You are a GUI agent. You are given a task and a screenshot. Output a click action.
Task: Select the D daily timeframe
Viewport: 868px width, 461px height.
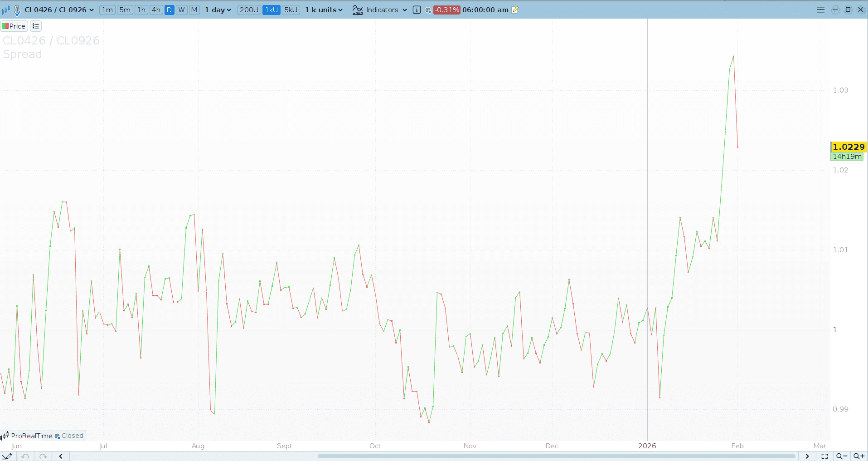pos(169,10)
